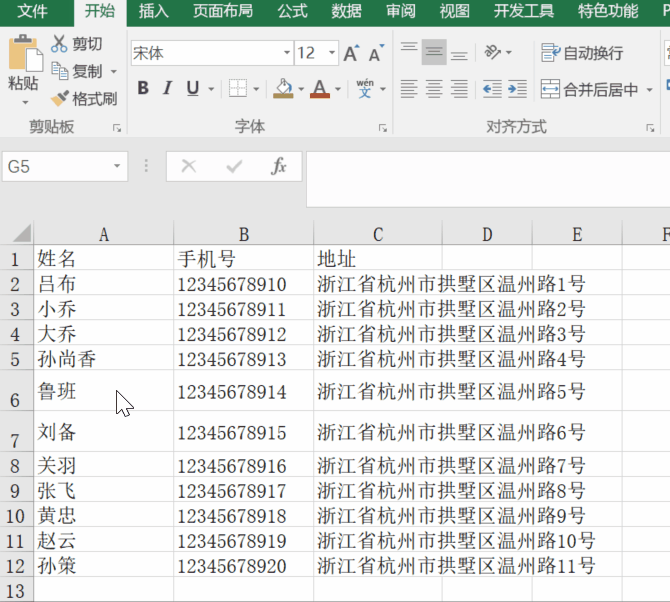This screenshot has width=670, height=602.
Task: Click the Cut (剪切) scissors button
Action: tap(76, 44)
